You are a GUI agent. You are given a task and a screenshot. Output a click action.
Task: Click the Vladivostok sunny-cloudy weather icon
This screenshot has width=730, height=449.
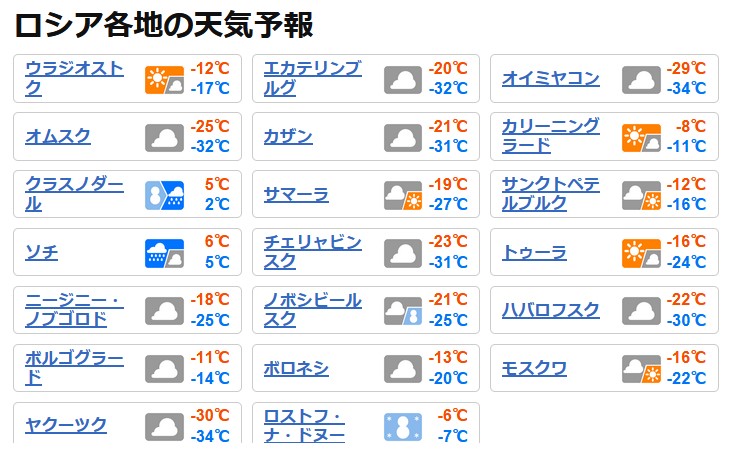coord(164,79)
